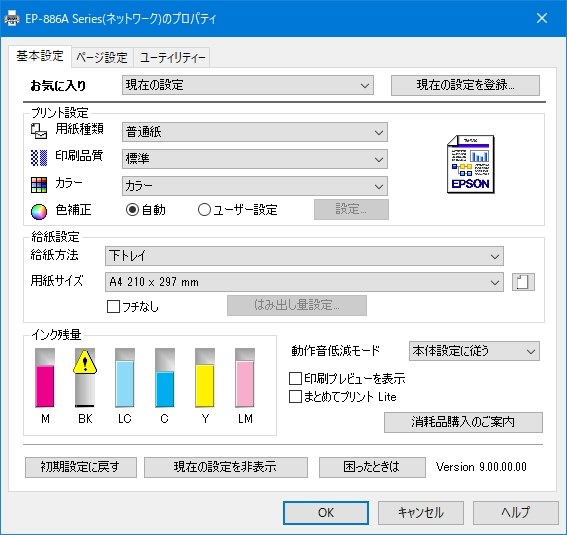Click the 困ったときは button
Viewport: 567px width, 535px height.
click(372, 467)
